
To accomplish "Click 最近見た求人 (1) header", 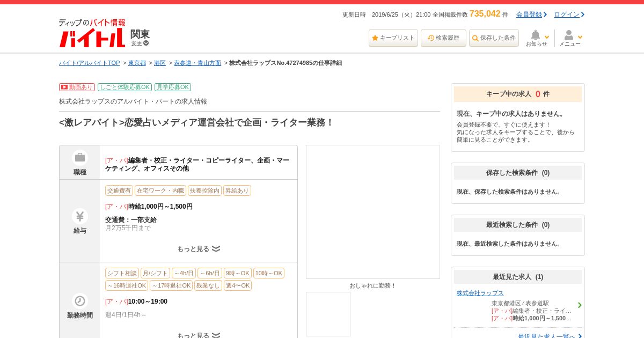I will tap(518, 277).
